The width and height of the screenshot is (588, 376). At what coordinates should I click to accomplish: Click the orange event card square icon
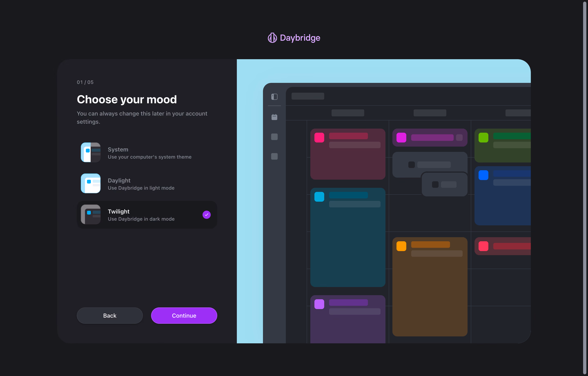(401, 246)
